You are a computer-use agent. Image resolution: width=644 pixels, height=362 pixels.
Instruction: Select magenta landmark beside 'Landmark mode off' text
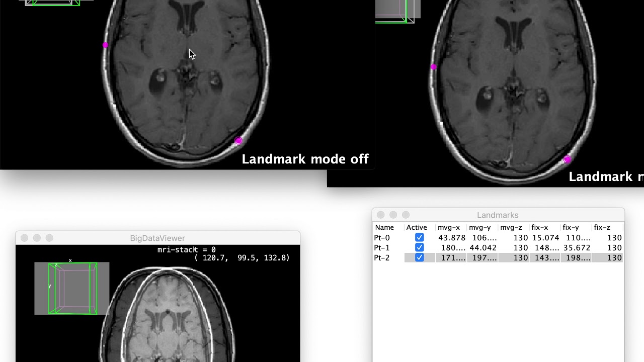click(238, 141)
